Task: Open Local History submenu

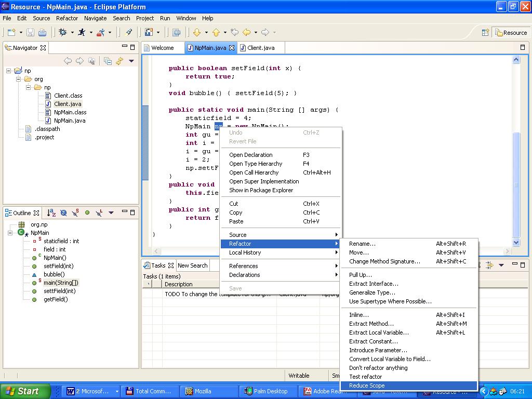Action: [280, 252]
